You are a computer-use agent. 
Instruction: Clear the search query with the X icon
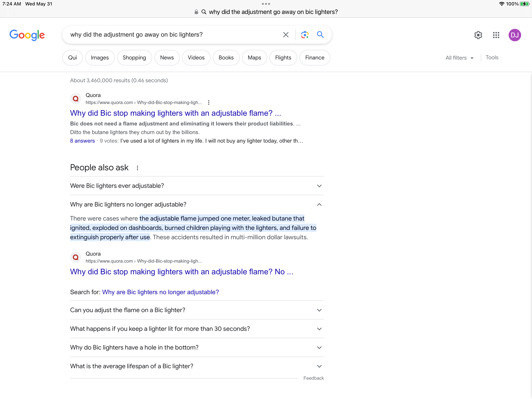coord(286,35)
